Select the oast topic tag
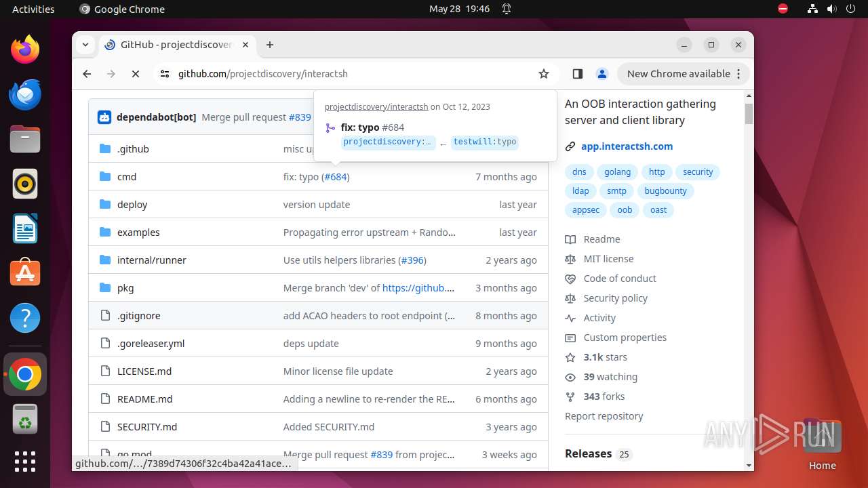The image size is (868, 488). click(658, 210)
